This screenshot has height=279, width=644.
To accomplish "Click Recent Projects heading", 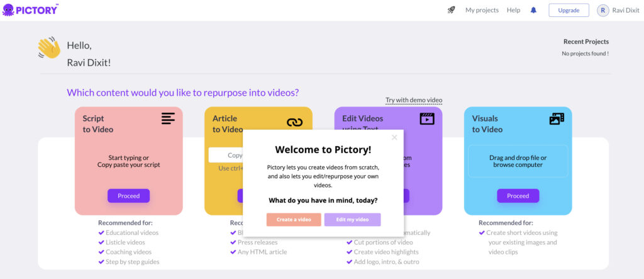I will (586, 42).
